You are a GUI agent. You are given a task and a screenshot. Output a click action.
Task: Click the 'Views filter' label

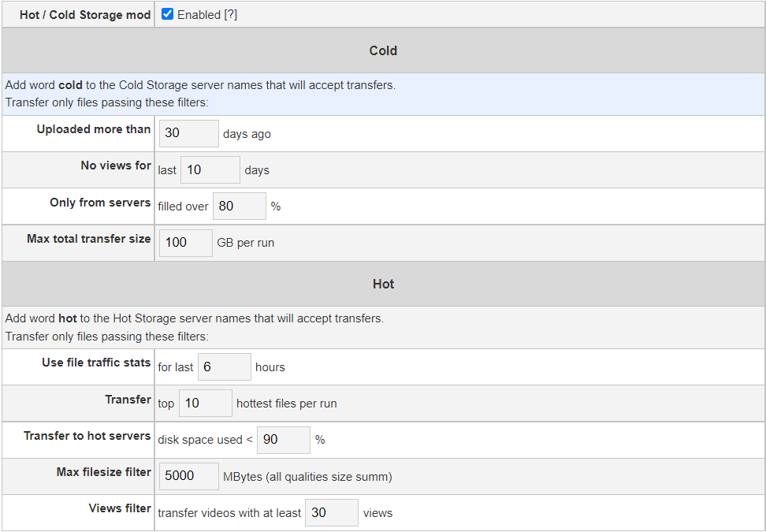[120, 508]
